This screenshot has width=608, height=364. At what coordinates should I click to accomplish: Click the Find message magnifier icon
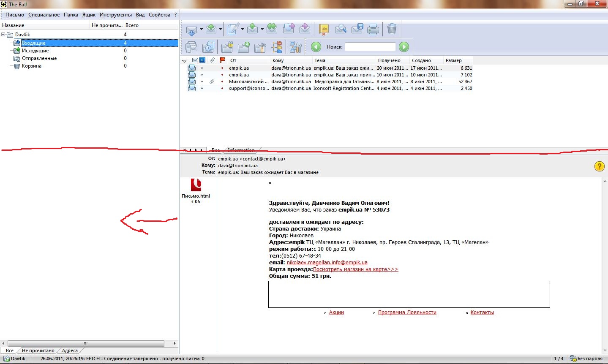pos(341,29)
